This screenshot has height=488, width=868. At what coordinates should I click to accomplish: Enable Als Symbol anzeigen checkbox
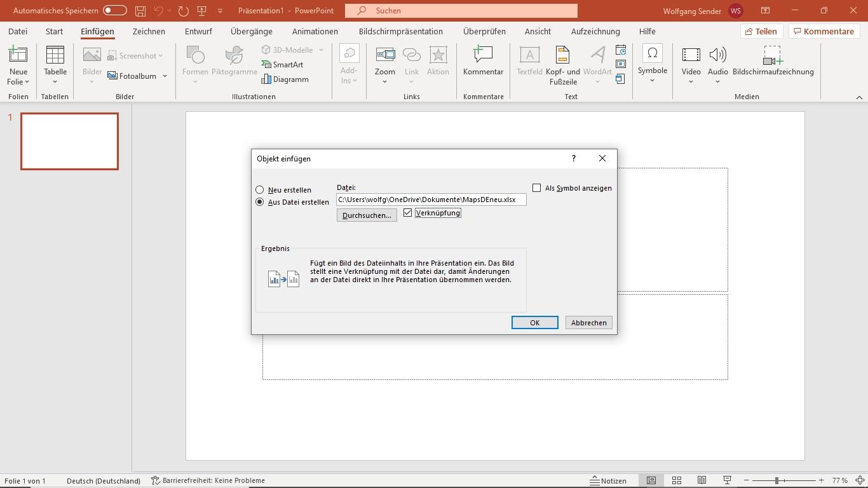536,187
